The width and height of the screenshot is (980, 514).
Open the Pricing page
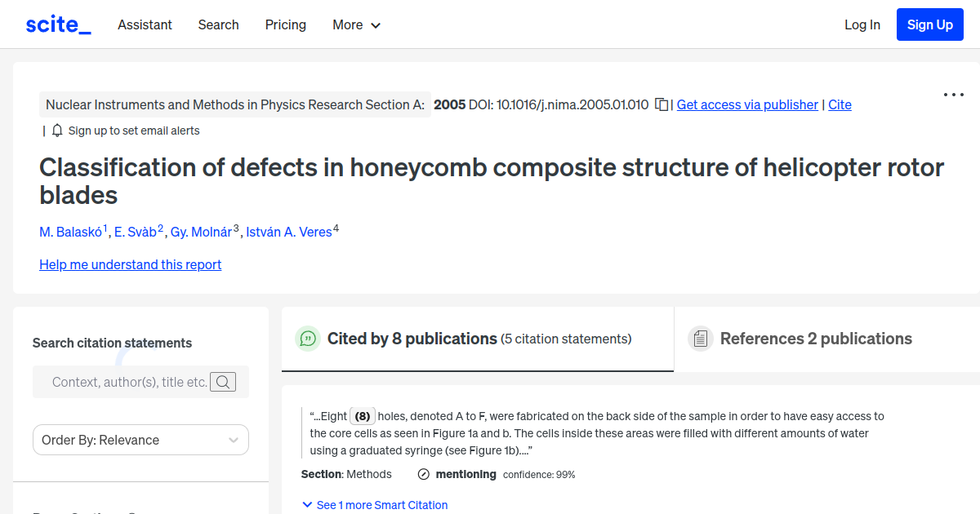[x=285, y=25]
